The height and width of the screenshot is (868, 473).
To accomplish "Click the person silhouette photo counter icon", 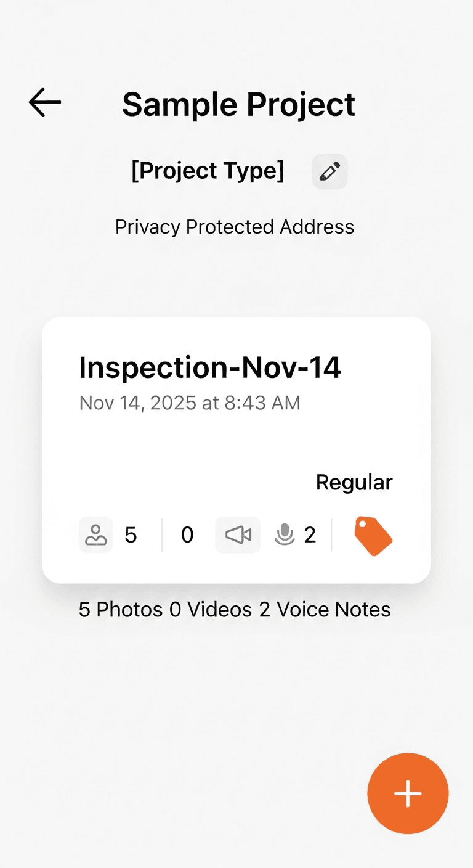I will pos(95,535).
